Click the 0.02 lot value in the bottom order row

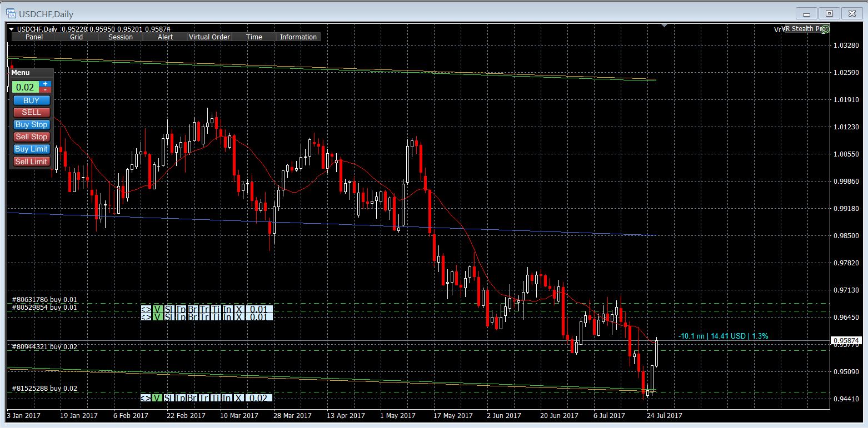[259, 398]
